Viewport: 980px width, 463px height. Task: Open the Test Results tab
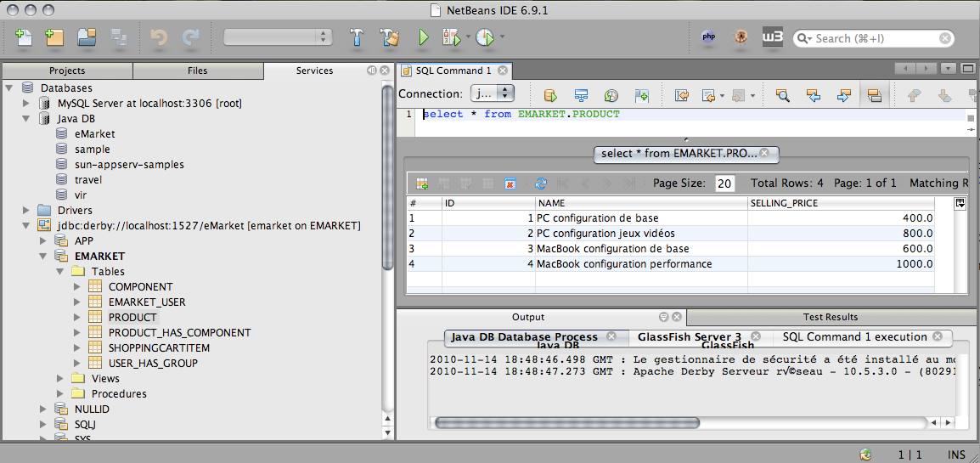point(831,317)
